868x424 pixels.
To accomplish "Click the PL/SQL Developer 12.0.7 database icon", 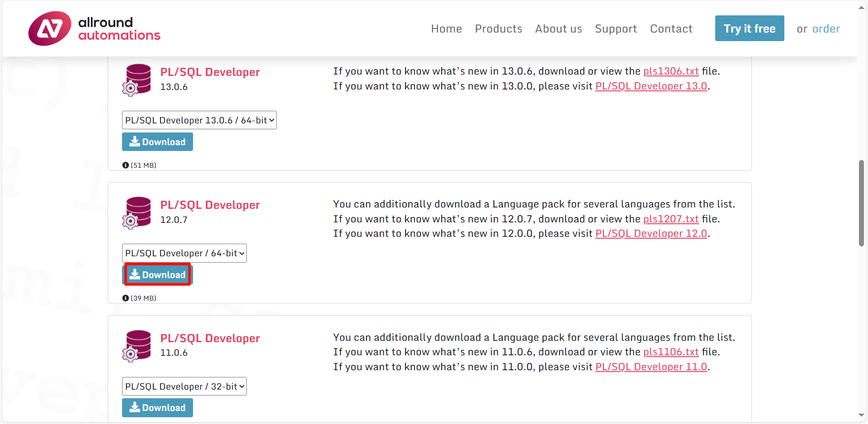I will 137,213.
